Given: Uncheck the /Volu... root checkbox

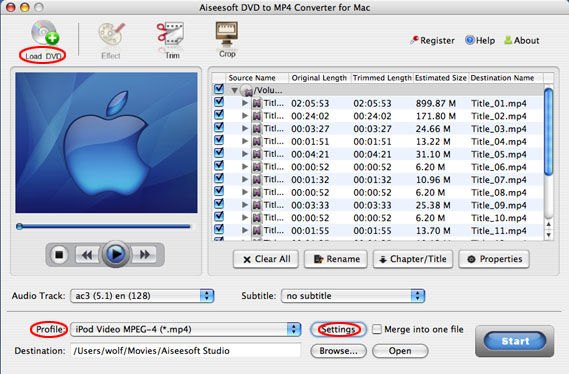Looking at the screenshot, I should point(219,89).
